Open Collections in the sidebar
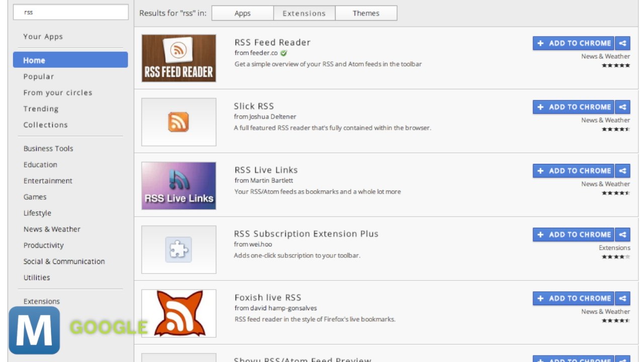 click(45, 125)
